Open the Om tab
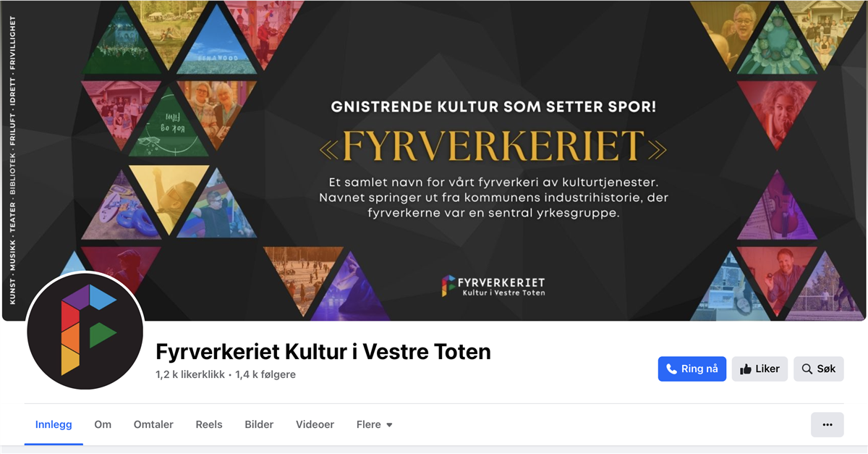Screen dimensions: 868x454 (x=103, y=424)
